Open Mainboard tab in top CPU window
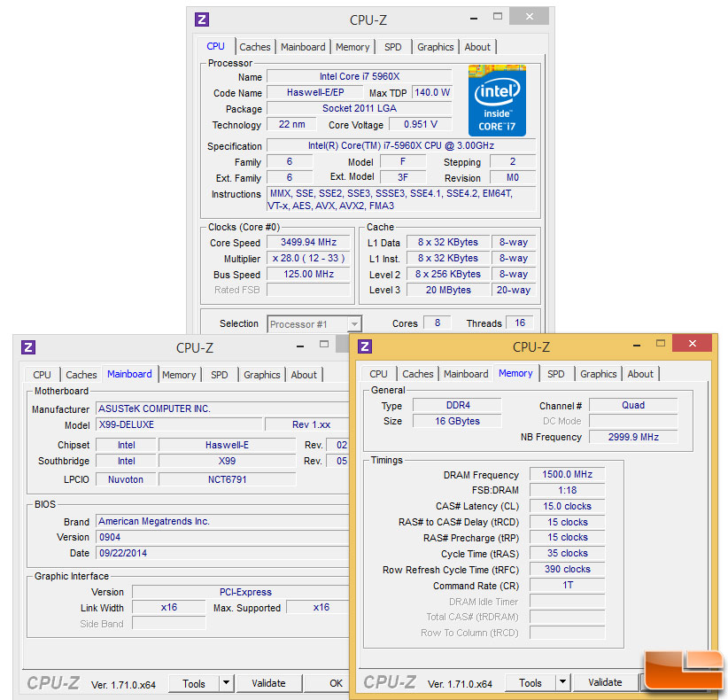Screen dimensions: 728x700 point(303,47)
